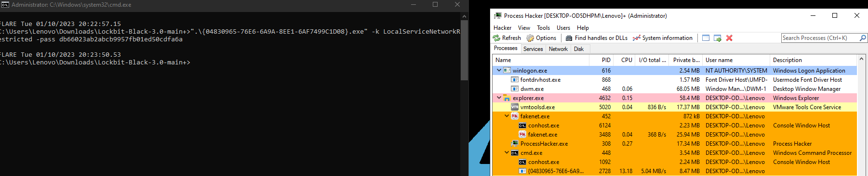868x176 pixels.
Task: Click the conhost.exe PID 6124 icon
Action: [x=522, y=126]
